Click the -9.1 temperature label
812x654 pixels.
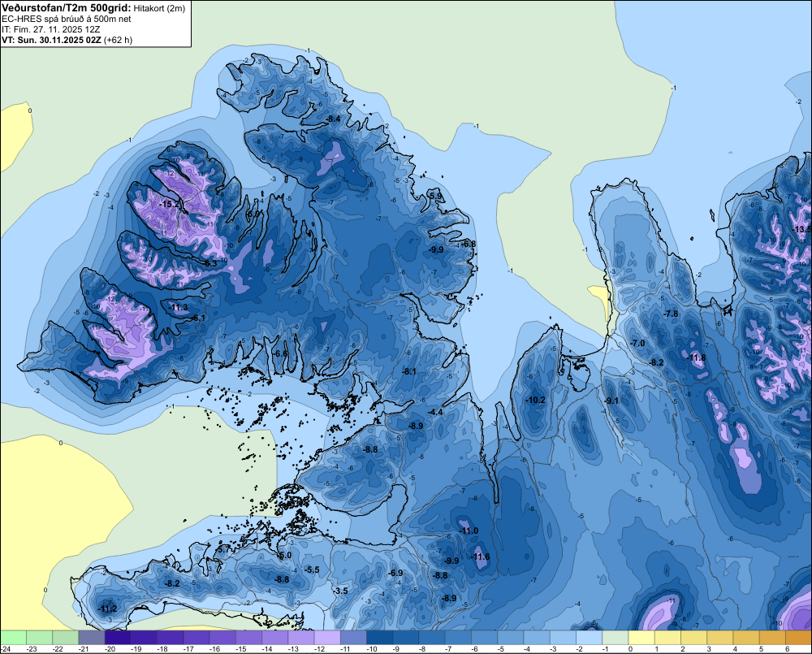pos(611,401)
